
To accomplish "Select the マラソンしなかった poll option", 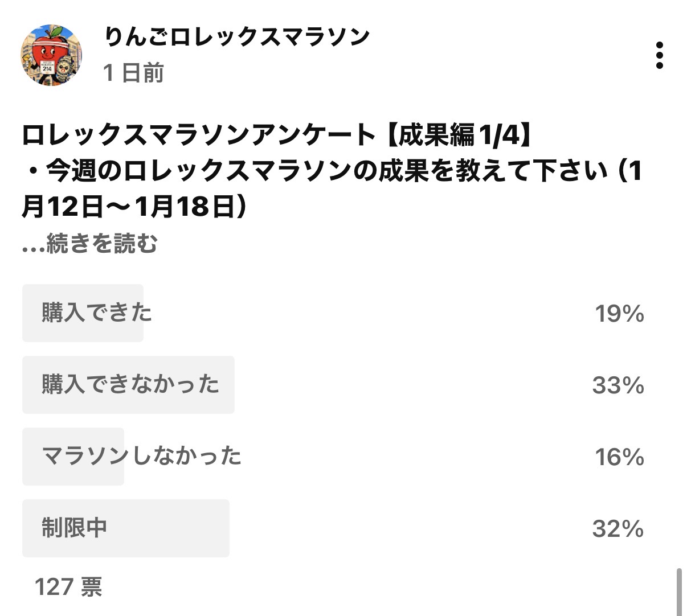I will pyautogui.click(x=142, y=457).
